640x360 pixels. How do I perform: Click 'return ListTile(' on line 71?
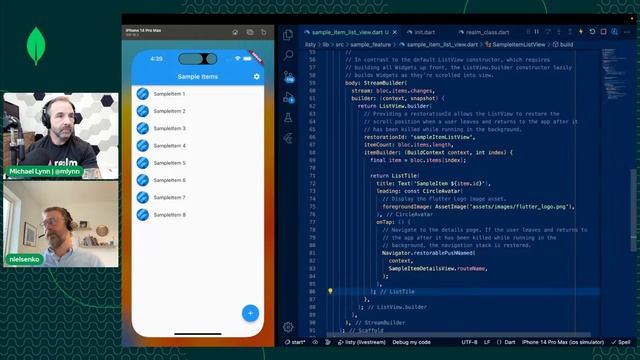point(395,176)
